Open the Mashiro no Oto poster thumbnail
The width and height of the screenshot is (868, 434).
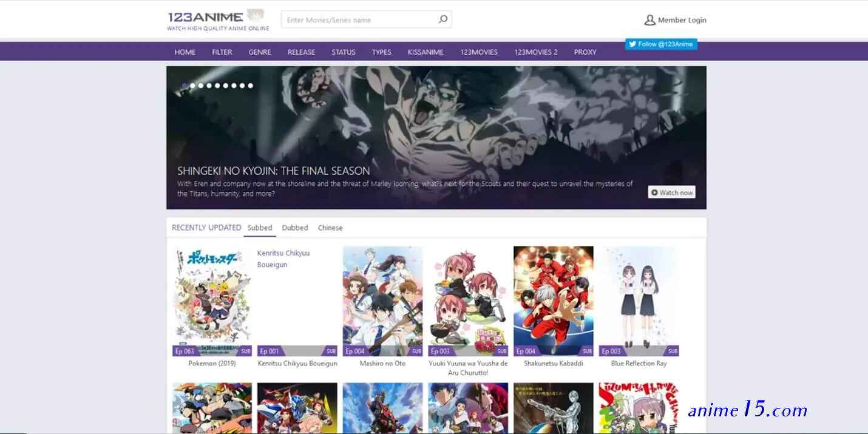tap(382, 301)
